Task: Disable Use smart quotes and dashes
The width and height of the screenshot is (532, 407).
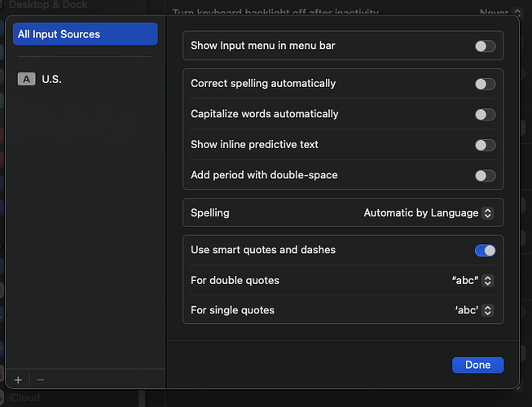Action: coord(486,251)
